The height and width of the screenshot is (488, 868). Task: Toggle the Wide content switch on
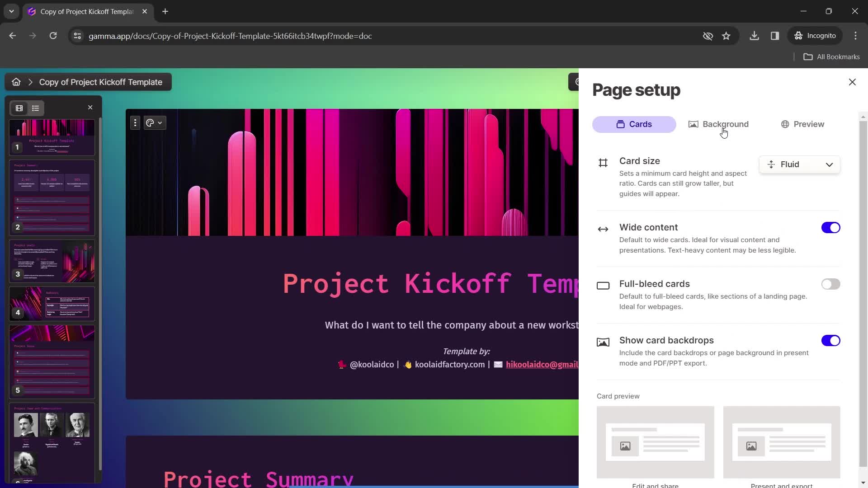click(x=832, y=228)
